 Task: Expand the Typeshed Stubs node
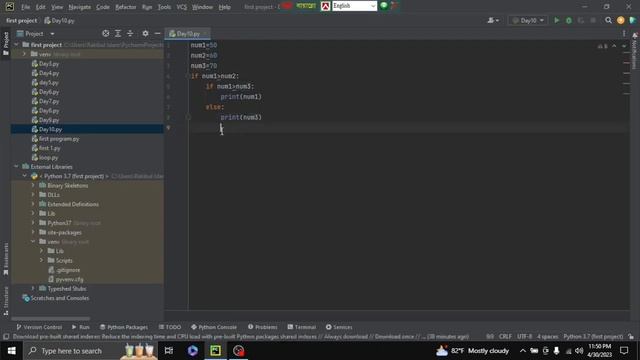[33, 289]
